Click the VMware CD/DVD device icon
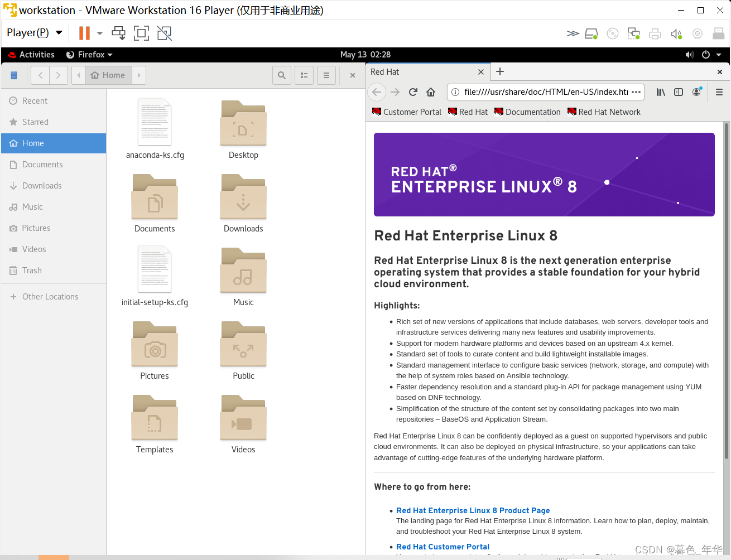Image resolution: width=731 pixels, height=560 pixels. pyautogui.click(x=613, y=33)
